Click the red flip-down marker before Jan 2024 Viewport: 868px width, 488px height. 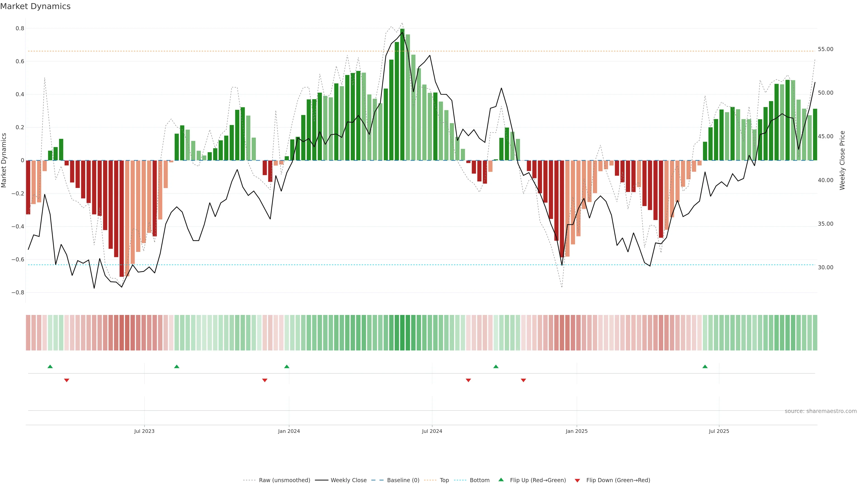pyautogui.click(x=265, y=380)
